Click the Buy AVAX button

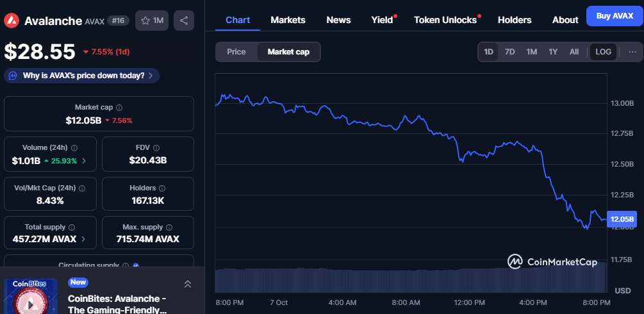point(614,15)
